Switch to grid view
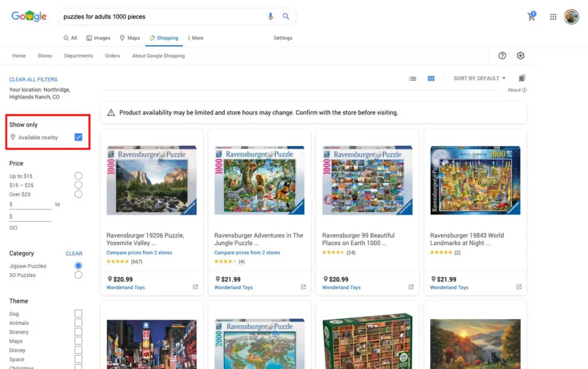Image resolution: width=588 pixels, height=369 pixels. (x=431, y=79)
